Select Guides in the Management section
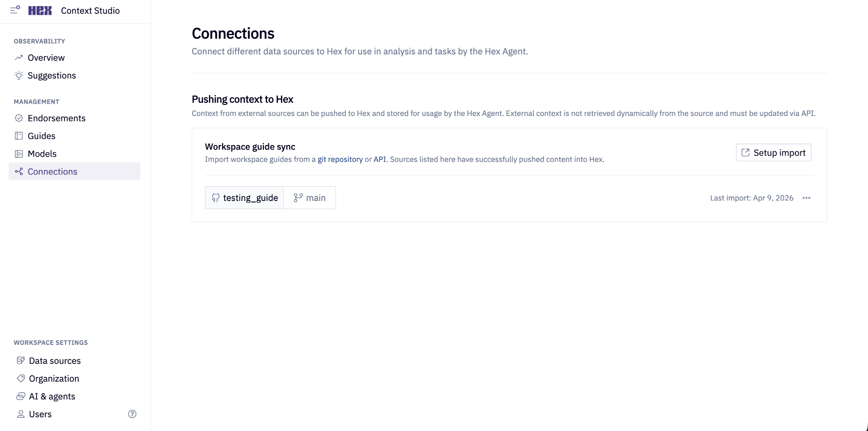This screenshot has width=868, height=431. click(42, 136)
